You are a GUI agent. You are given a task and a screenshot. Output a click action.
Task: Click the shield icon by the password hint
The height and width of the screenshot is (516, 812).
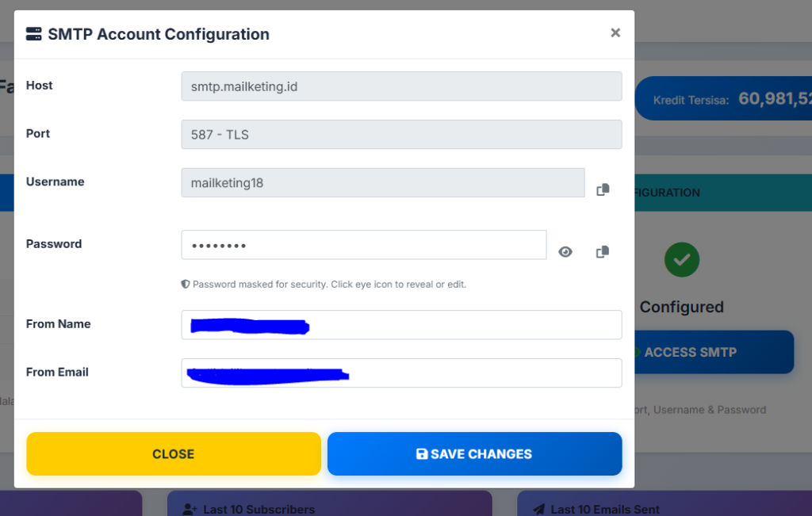(186, 284)
